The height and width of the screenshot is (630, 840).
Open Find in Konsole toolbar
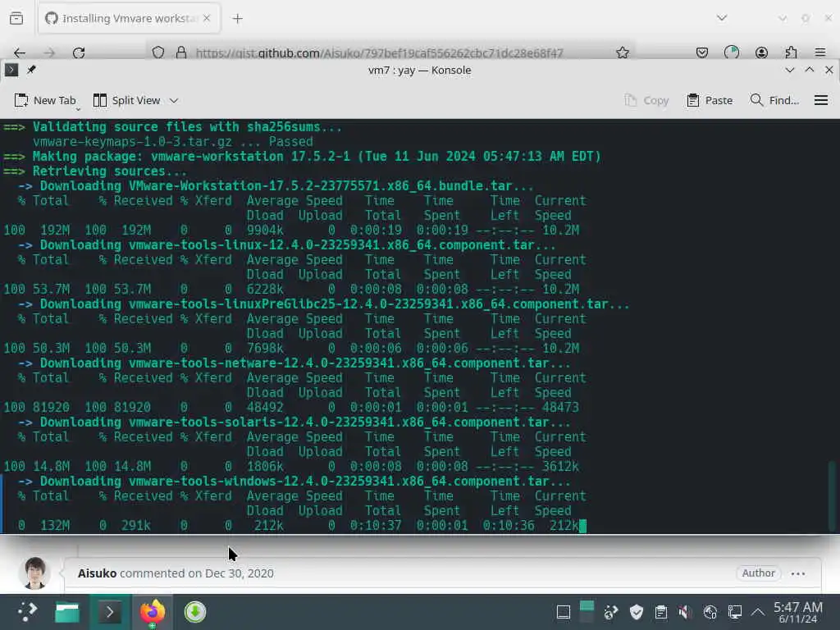click(774, 100)
